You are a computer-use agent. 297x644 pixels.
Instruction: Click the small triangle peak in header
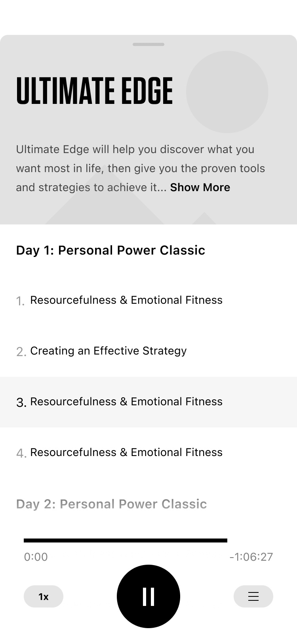[204, 219]
